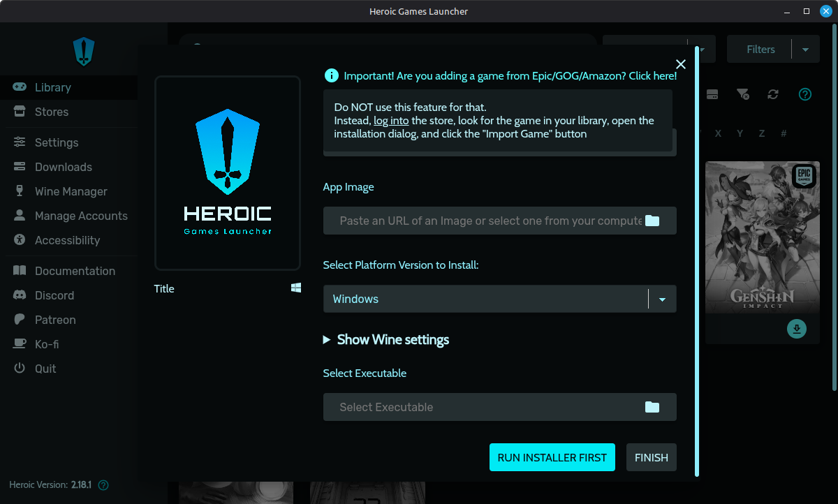Click the Documentation book icon
Viewport: 838px width, 504px height.
click(x=20, y=271)
